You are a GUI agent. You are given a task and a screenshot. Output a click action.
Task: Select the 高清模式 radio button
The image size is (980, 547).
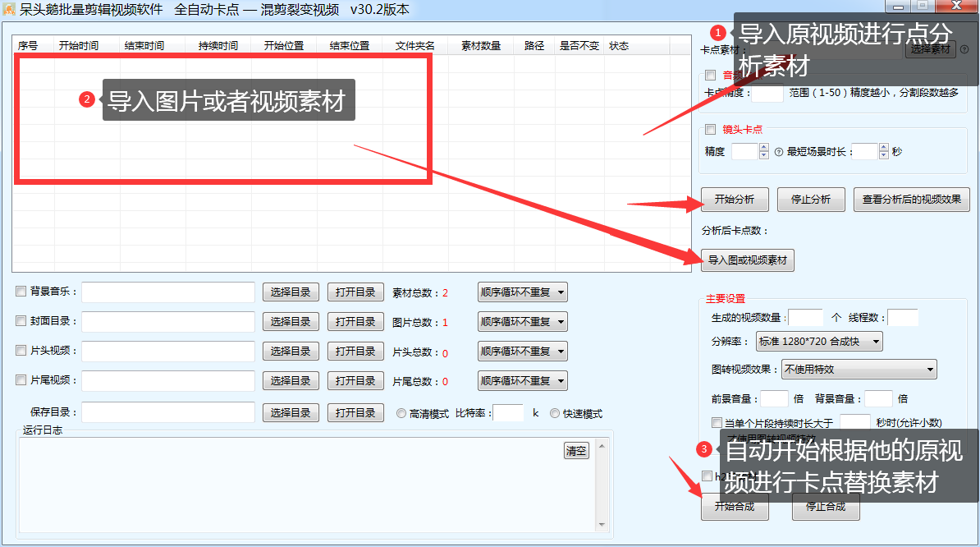[x=401, y=413]
